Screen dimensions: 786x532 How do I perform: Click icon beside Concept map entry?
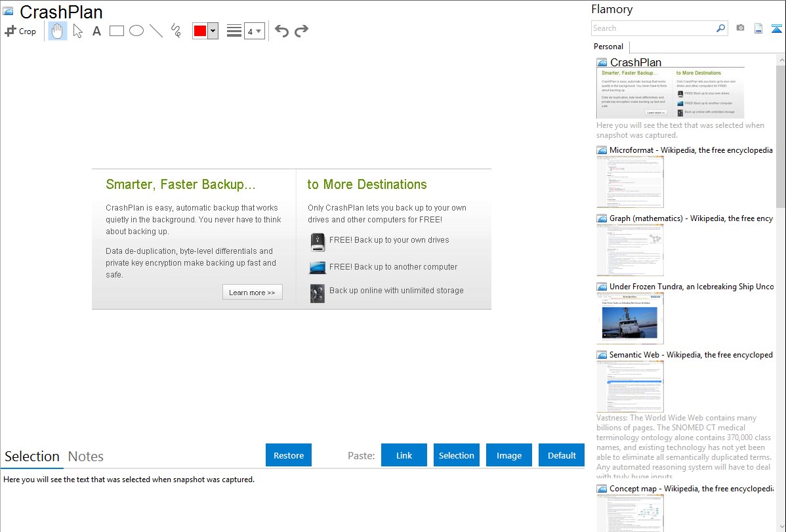(602, 489)
